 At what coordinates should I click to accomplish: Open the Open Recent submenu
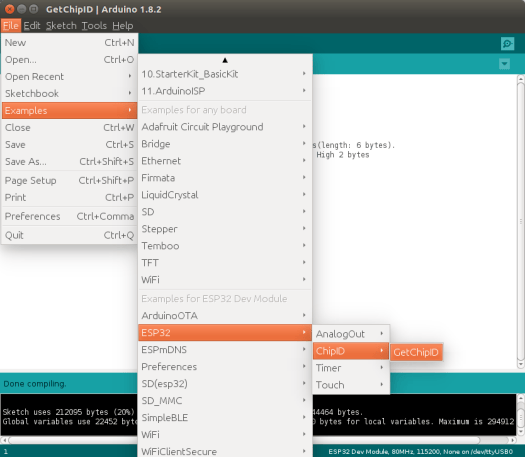69,77
